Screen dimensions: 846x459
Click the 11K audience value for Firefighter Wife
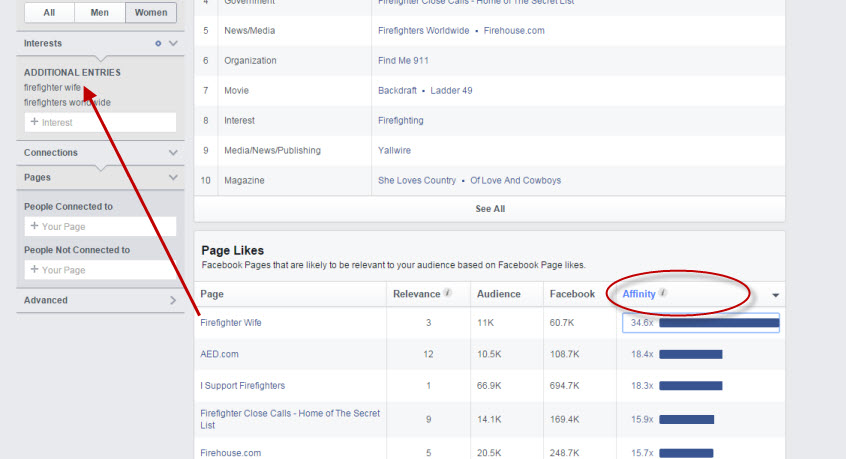[x=485, y=323]
